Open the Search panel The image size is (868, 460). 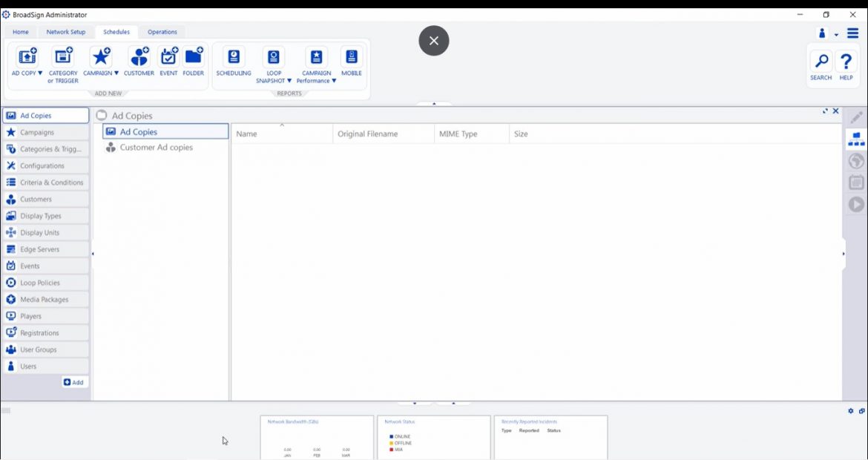(821, 63)
